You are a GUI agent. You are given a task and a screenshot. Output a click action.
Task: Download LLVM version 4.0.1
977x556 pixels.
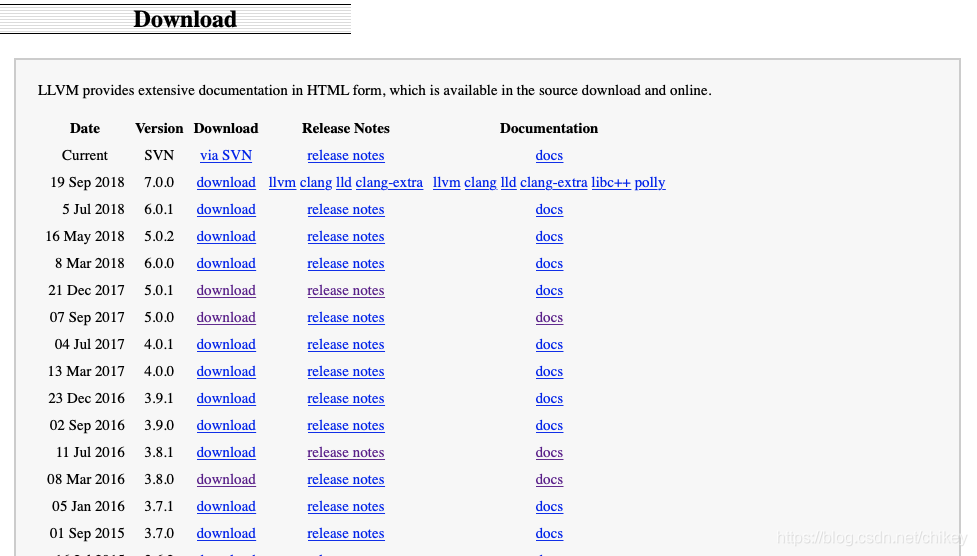tap(226, 345)
